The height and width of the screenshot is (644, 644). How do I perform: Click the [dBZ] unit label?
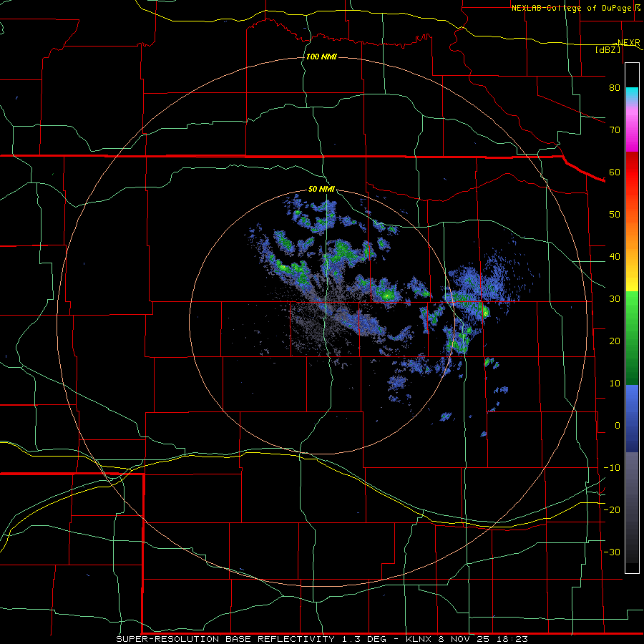coord(608,49)
